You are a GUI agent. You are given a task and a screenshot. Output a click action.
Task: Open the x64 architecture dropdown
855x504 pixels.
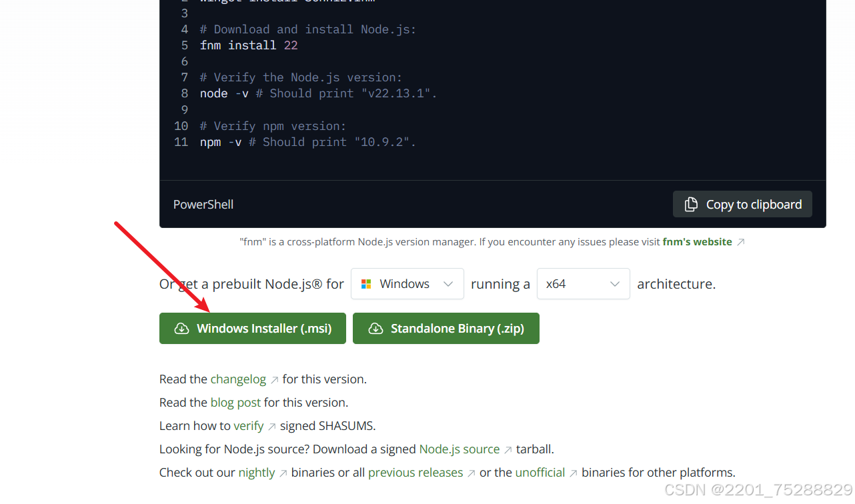[583, 283]
